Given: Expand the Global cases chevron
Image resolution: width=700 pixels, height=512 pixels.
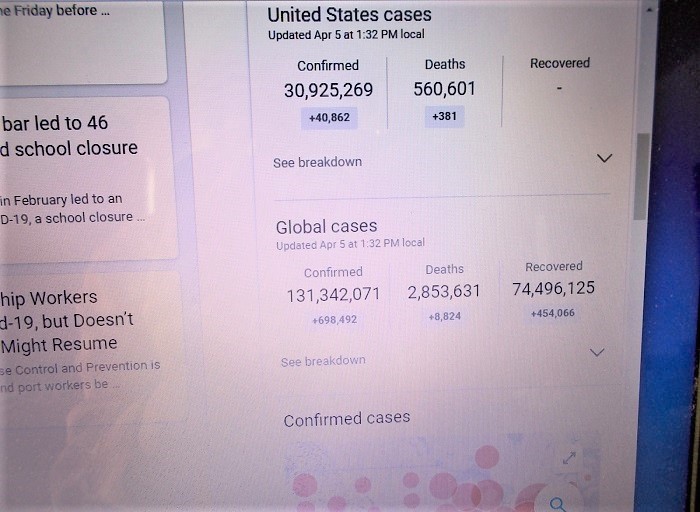Looking at the screenshot, I should coord(597,352).
